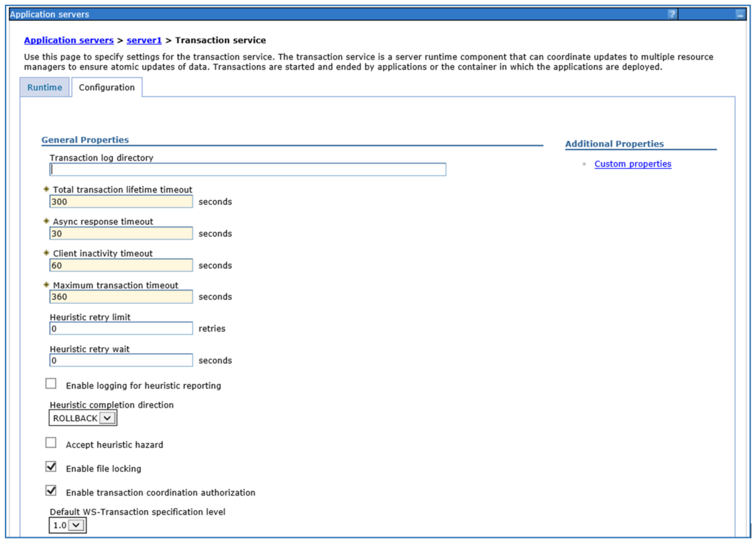Switch to the Runtime tab
The width and height of the screenshot is (756, 544).
point(45,88)
